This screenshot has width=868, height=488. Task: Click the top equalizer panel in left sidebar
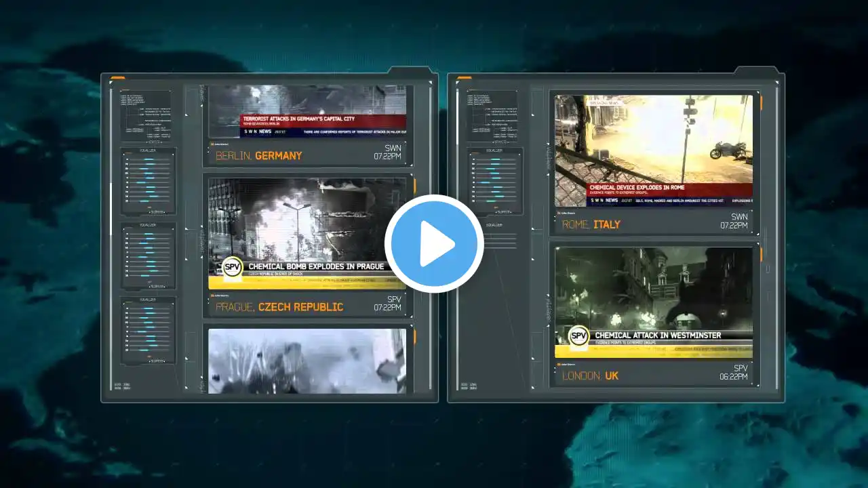click(149, 181)
